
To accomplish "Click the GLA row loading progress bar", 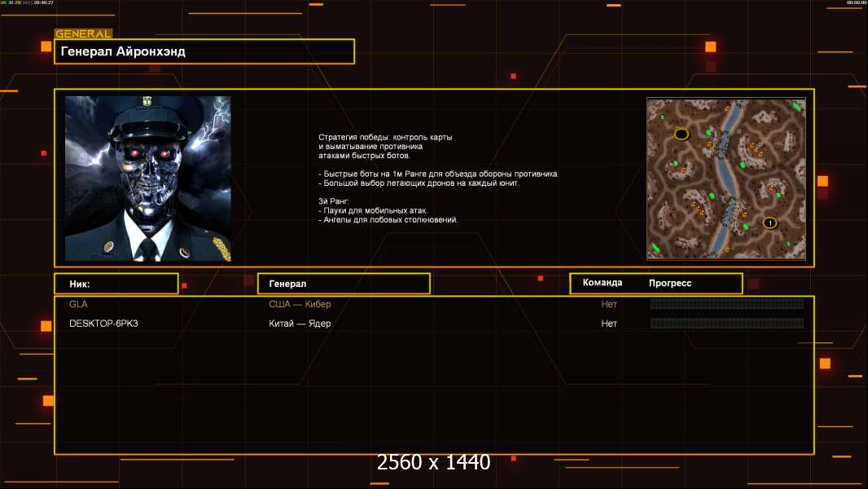I will pos(727,303).
